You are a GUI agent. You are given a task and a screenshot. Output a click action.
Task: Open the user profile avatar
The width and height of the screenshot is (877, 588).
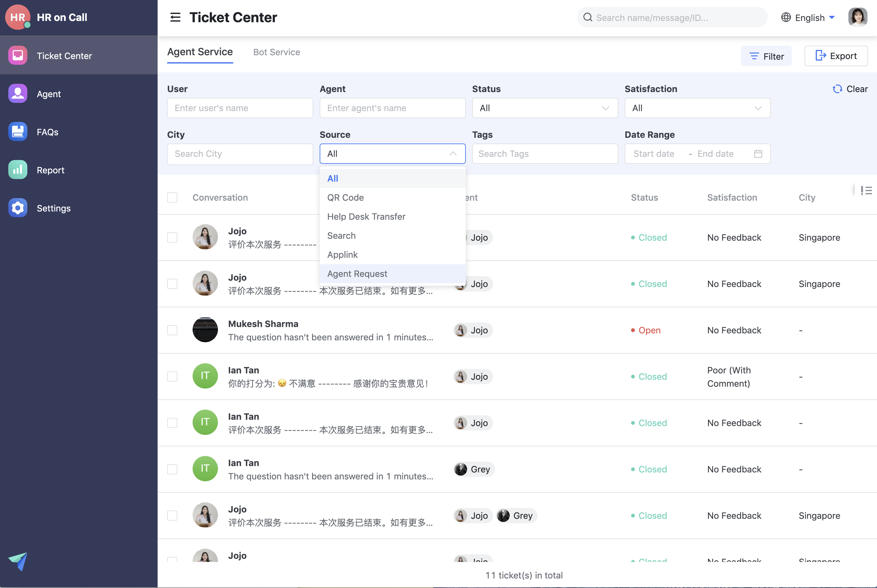[858, 17]
